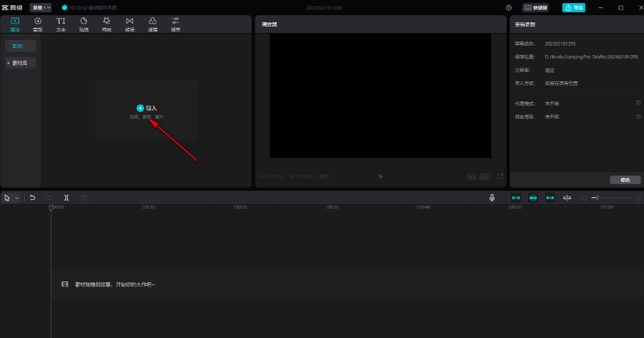Open the cursor selection tool dropdown arrow
Viewport: 644px width, 338px height.
point(17,198)
